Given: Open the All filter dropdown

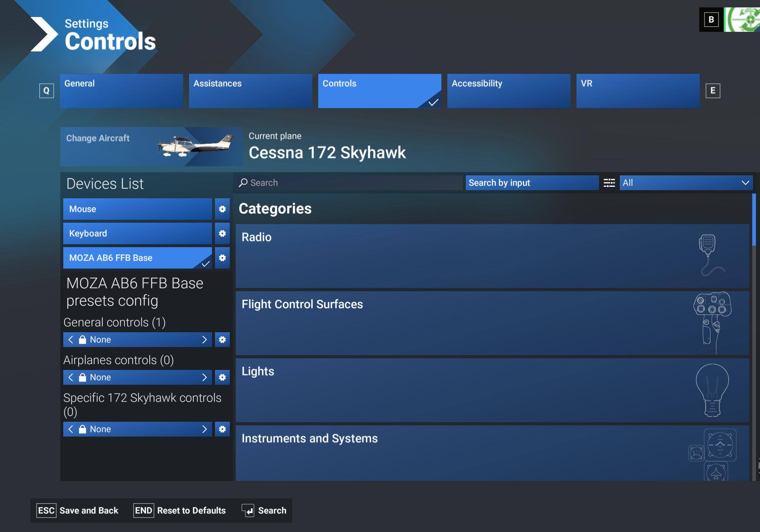Looking at the screenshot, I should [x=686, y=183].
